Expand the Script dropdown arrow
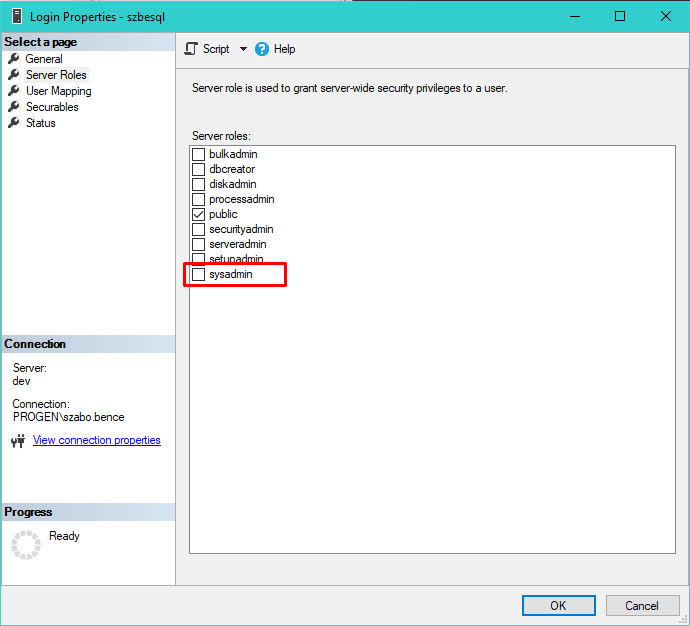This screenshot has height=626, width=690. [243, 49]
